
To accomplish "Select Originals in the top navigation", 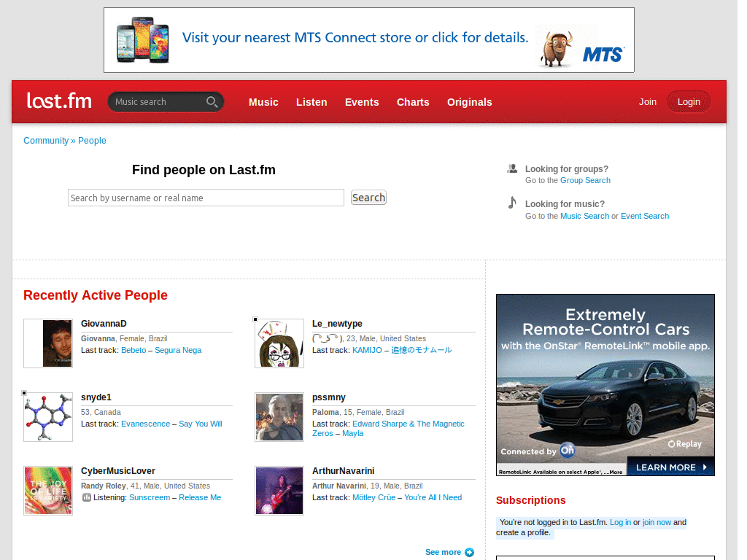I will (469, 102).
